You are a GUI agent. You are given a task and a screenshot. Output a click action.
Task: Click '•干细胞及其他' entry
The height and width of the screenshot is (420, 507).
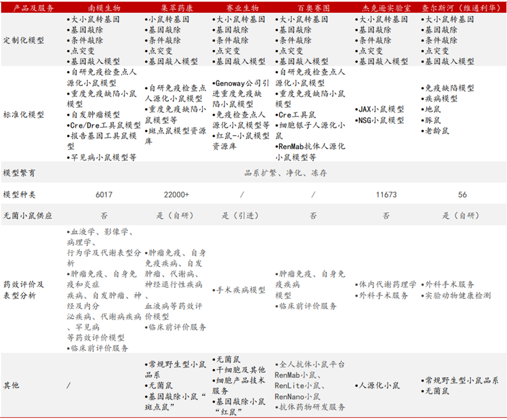(239, 370)
